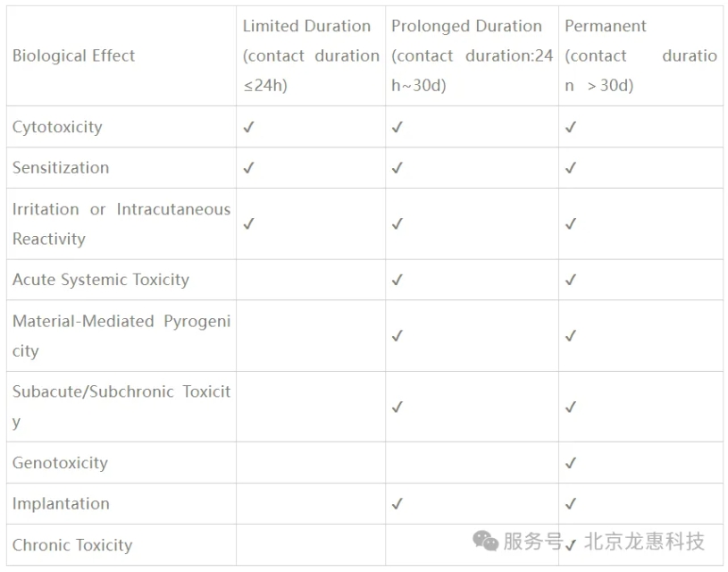This screenshot has width=728, height=572.
Task: Click Subacute/Subchronic Toxicity checkmark under Permanent
Action: coord(571,407)
